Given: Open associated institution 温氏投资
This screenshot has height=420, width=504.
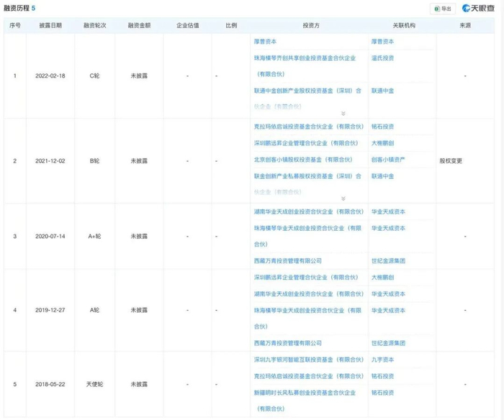Looking at the screenshot, I should click(382, 58).
